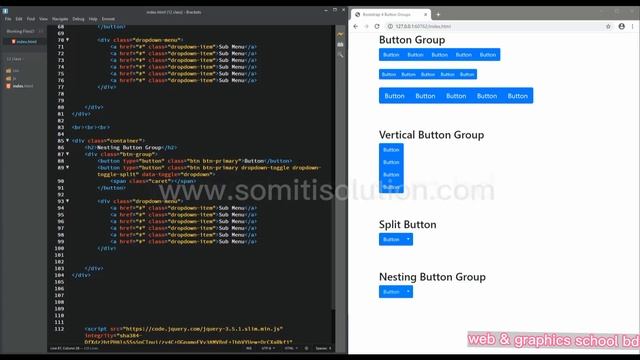
Task: Click line number 112 in the gutter
Action: coord(59,329)
